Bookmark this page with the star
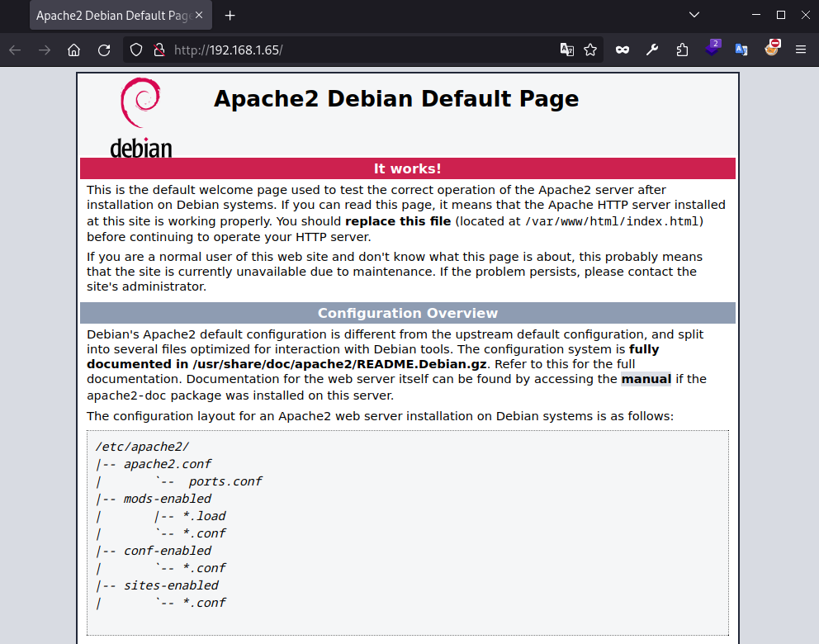Viewport: 819px width, 644px height. pyautogui.click(x=590, y=50)
